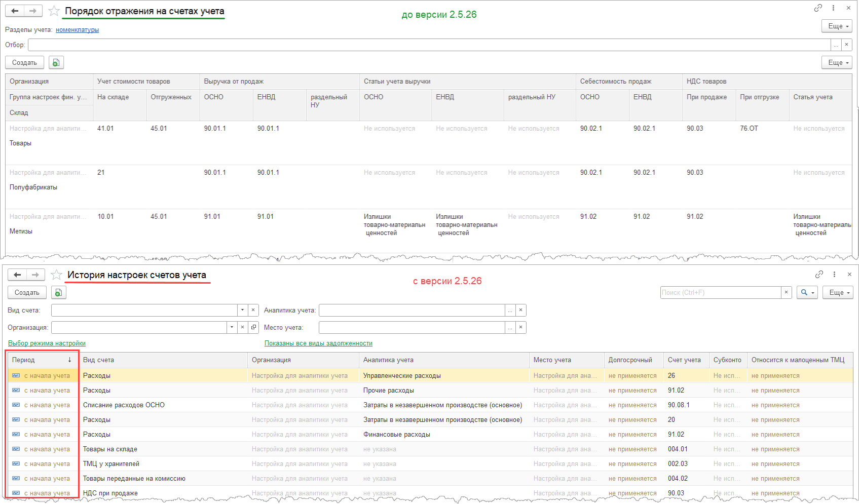Screen dimensions: 859x504
Task: Open the Еще menu above the upper table
Action: pos(837,63)
